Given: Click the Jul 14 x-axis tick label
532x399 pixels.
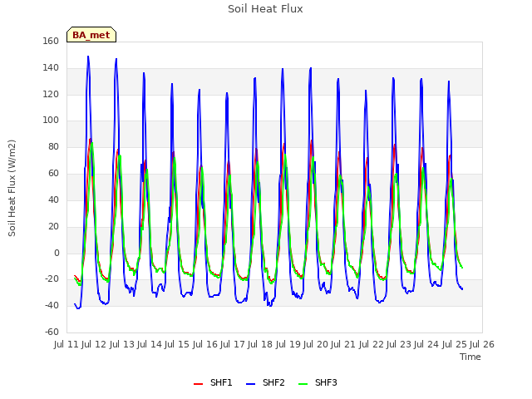Looking at the screenshot, I should (x=150, y=344).
